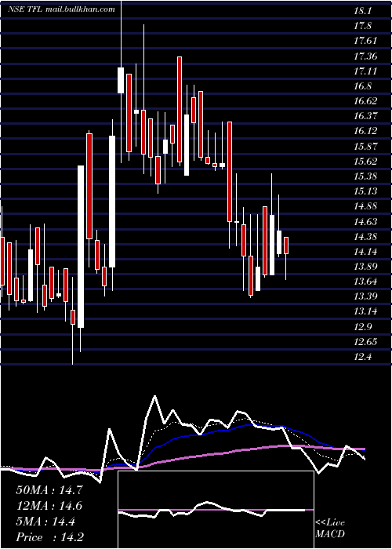392x549 pixels.
Task: Click the 14.63 price axis label
Action: pos(365,221)
